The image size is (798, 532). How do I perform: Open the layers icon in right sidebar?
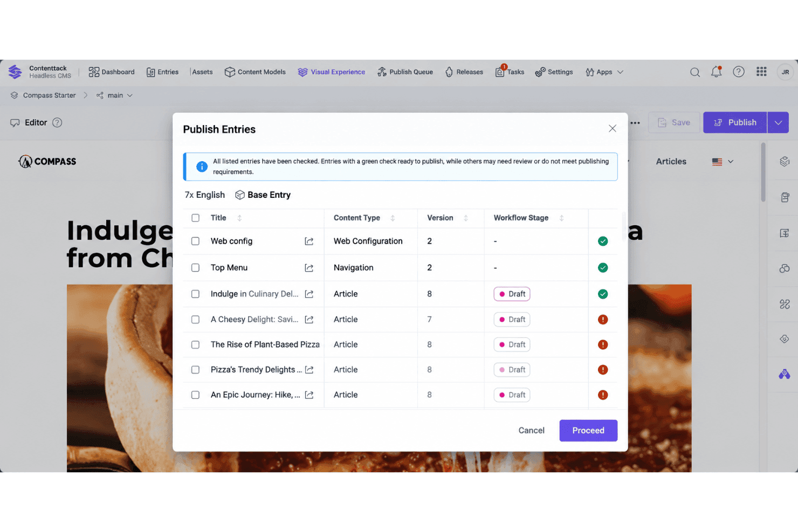click(785, 161)
